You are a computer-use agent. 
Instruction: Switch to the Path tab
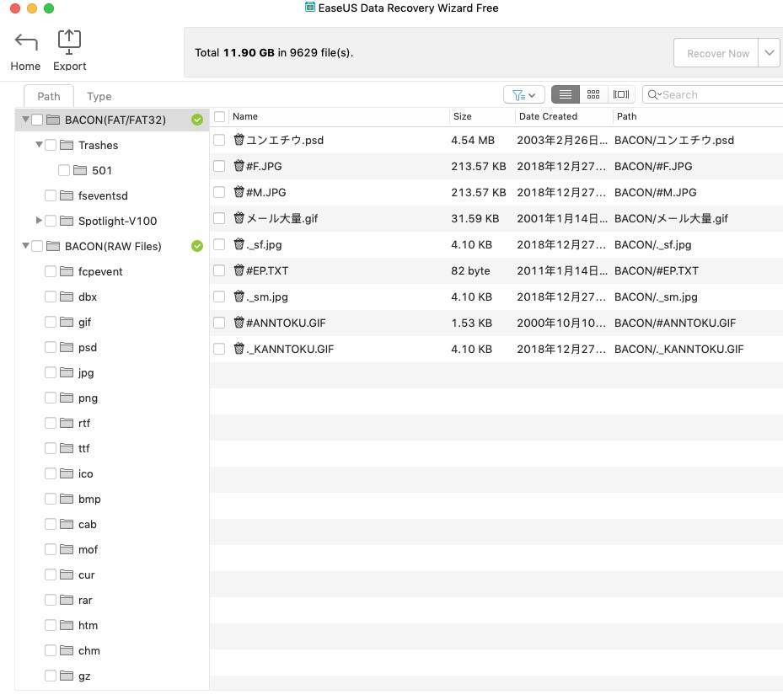[49, 96]
